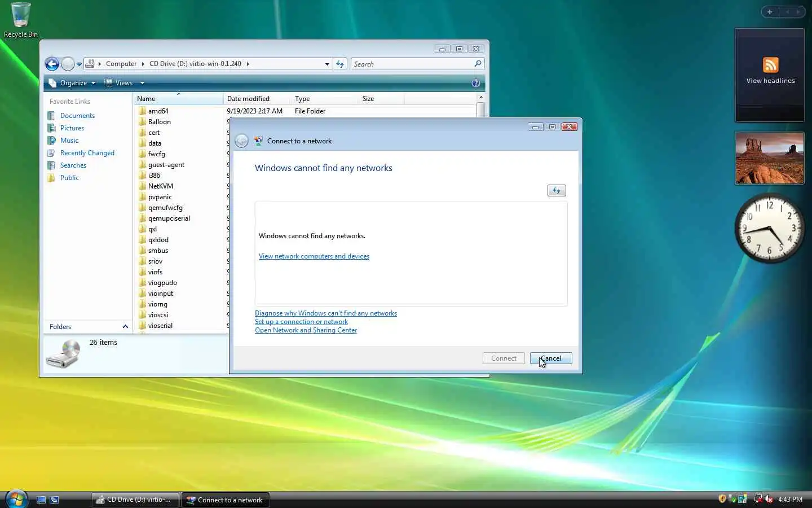
Task: Open Pictures favorite link
Action: coord(72,128)
